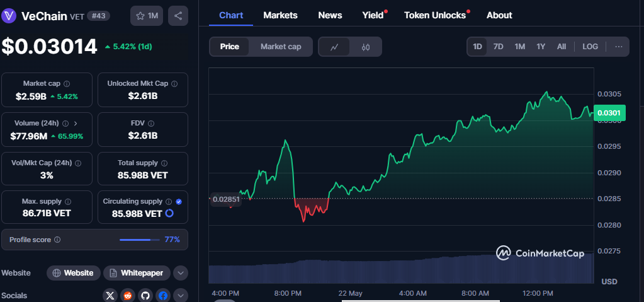Click the volume bars under the chart
The image size is (644, 302).
pyautogui.click(x=401, y=269)
